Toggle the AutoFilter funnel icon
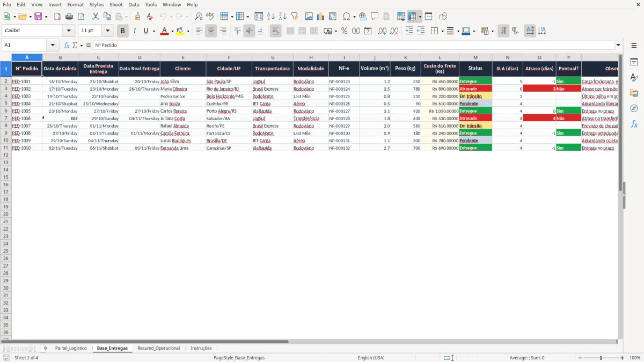This screenshot has height=362, width=644. (x=295, y=17)
